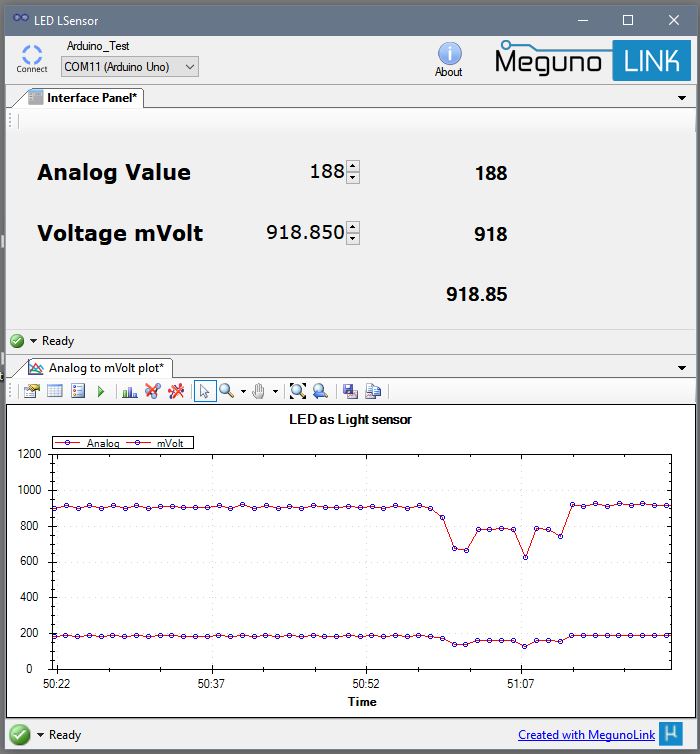Image resolution: width=700 pixels, height=754 pixels.
Task: Open the pan tool options dropdown arrow
Action: (275, 391)
